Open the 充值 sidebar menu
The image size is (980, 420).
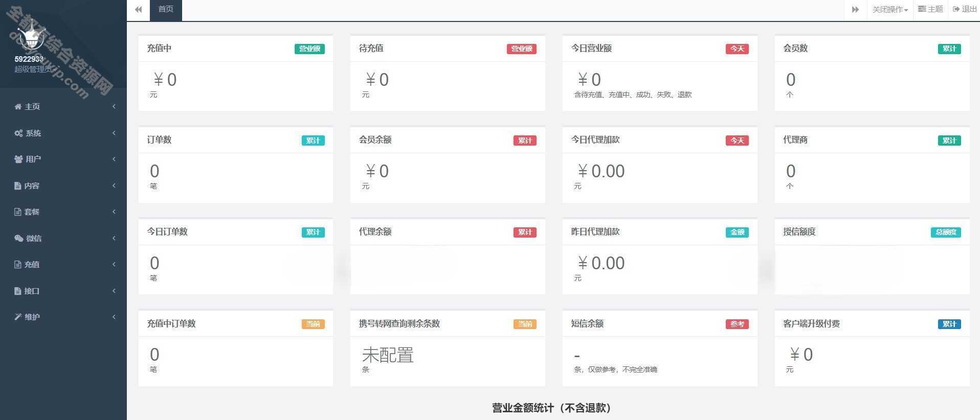click(x=63, y=264)
